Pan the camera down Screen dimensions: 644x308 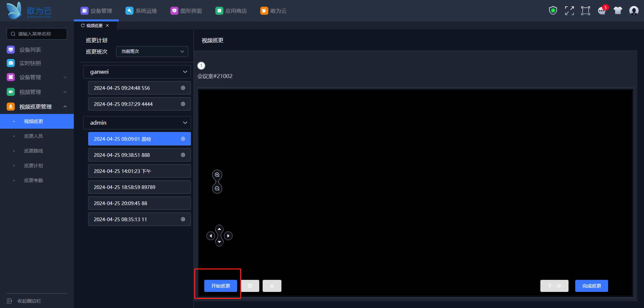219,242
